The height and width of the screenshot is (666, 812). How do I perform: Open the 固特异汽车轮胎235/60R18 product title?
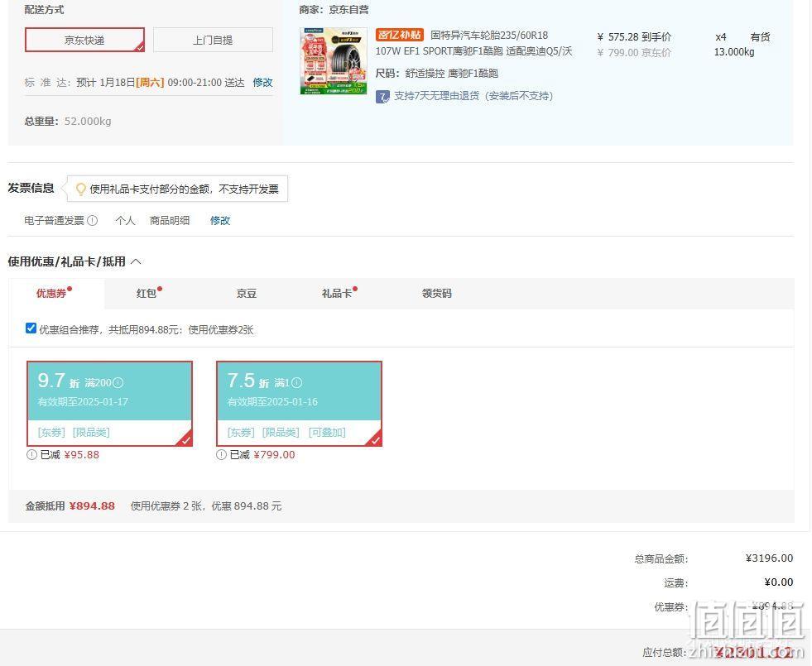point(473,43)
